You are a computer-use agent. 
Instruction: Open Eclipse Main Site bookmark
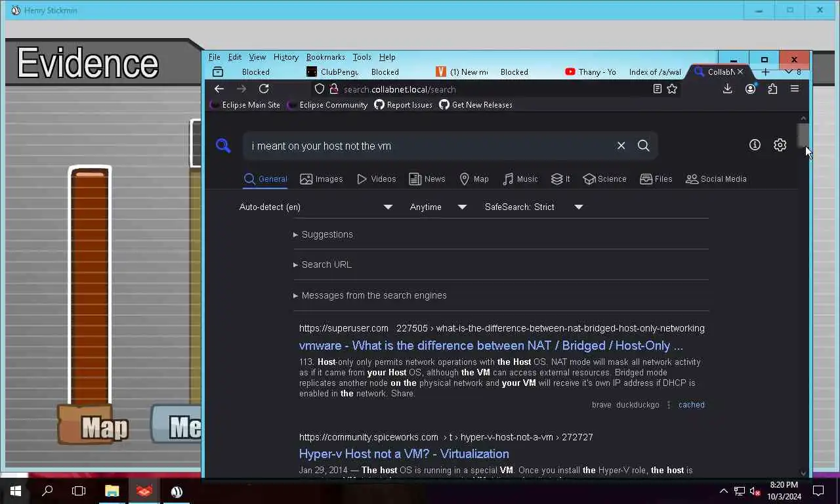(245, 105)
